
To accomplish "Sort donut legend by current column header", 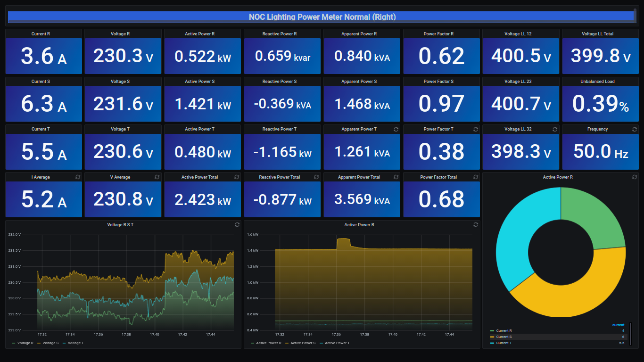I will pos(618,325).
